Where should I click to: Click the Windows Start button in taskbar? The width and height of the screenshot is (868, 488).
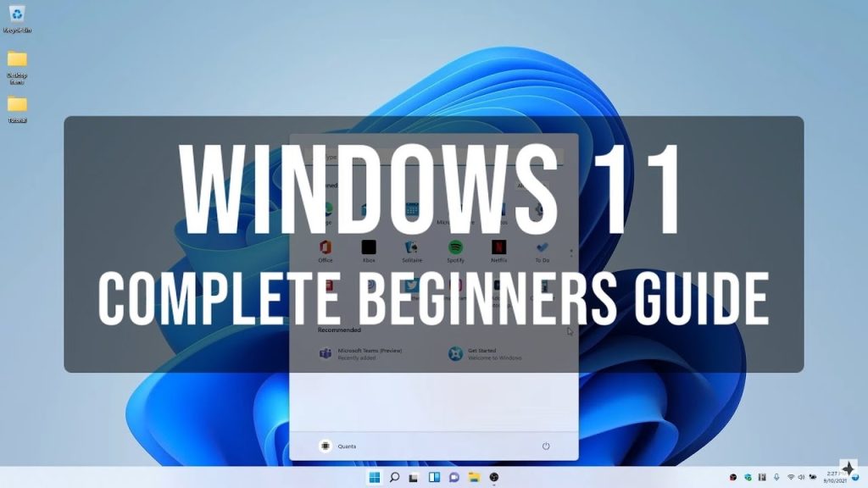coord(374,478)
